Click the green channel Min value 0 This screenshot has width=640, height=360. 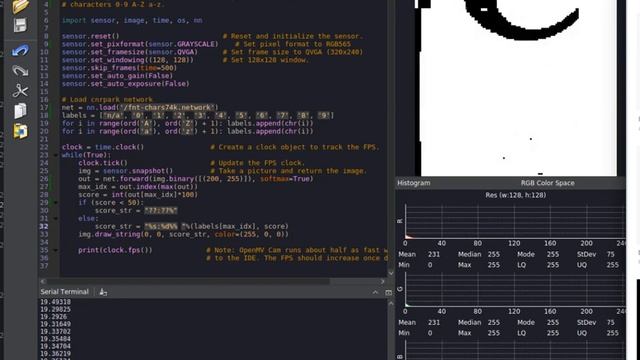tap(430, 333)
